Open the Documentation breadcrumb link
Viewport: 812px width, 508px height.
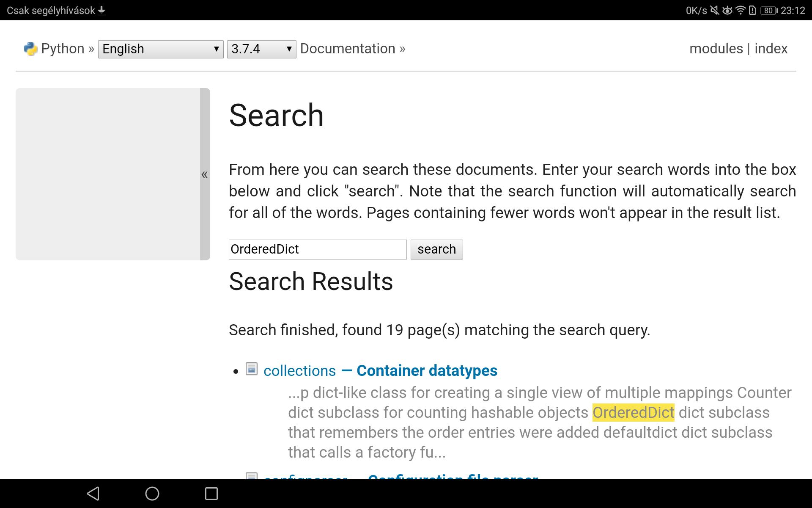348,49
